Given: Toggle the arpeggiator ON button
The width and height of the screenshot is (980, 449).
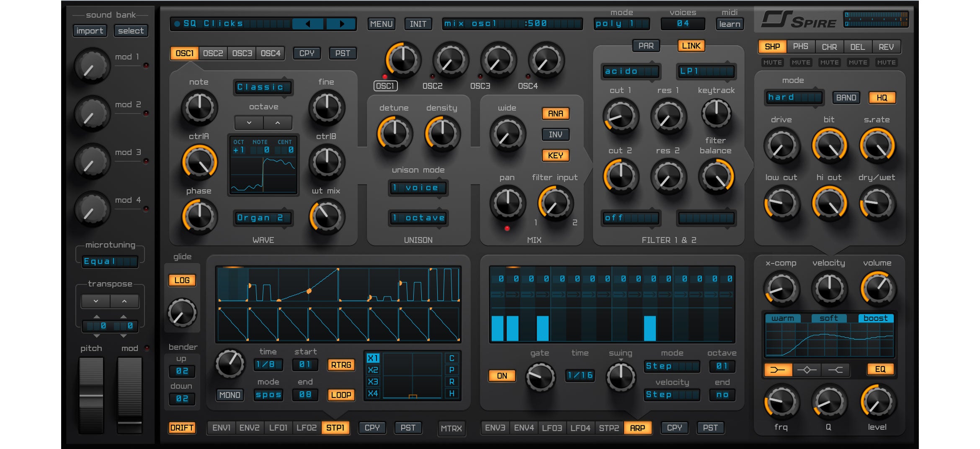Looking at the screenshot, I should 502,376.
